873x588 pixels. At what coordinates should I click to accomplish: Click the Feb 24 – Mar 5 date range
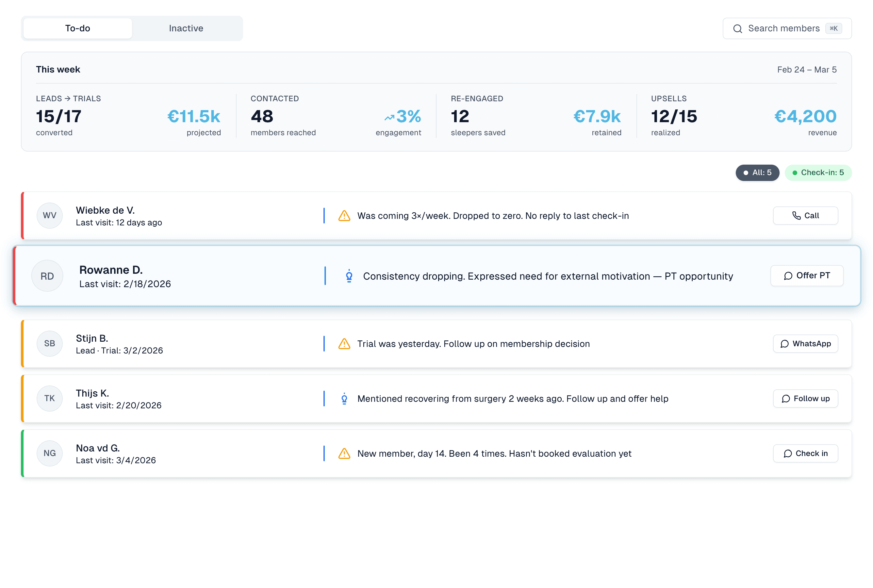coord(807,69)
